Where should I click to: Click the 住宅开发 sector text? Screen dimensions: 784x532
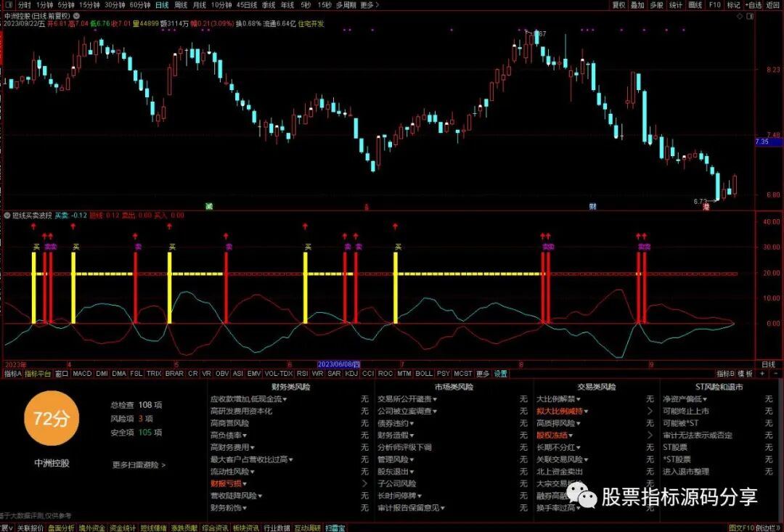(311, 23)
